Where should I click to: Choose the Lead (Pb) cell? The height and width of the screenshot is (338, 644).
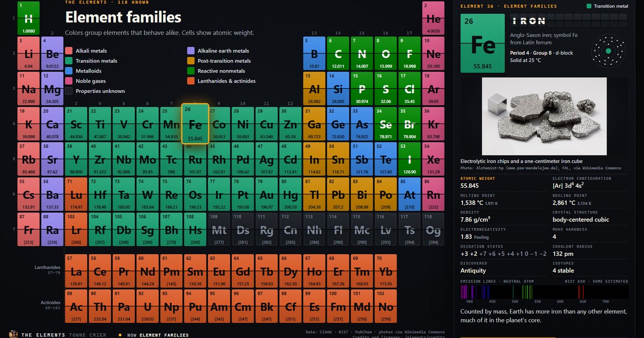pyautogui.click(x=338, y=194)
